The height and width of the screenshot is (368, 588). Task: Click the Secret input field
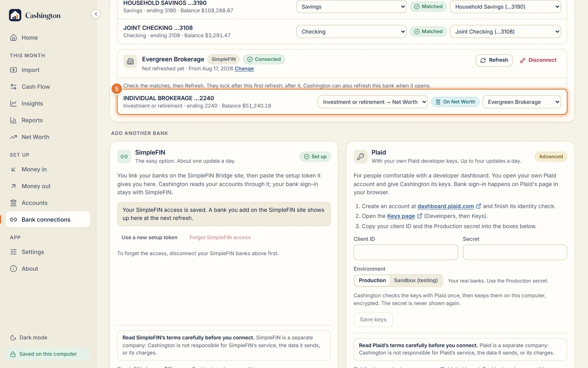click(x=515, y=252)
